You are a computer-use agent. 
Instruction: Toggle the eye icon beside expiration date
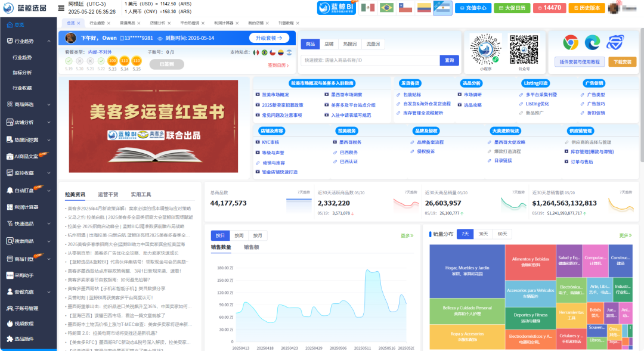(x=160, y=38)
